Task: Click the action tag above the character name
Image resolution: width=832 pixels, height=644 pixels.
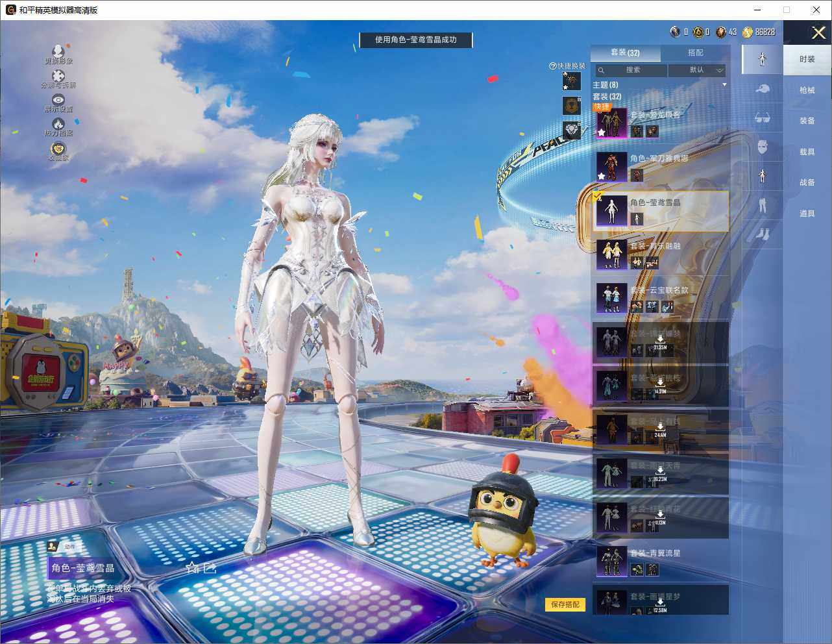Action: [x=63, y=547]
